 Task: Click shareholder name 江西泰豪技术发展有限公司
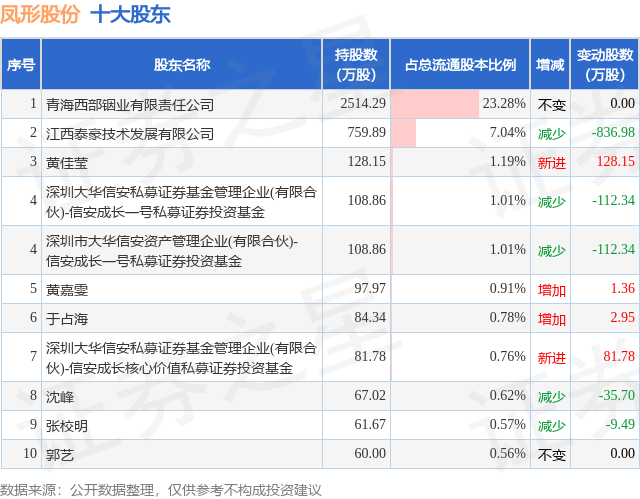click(130, 134)
